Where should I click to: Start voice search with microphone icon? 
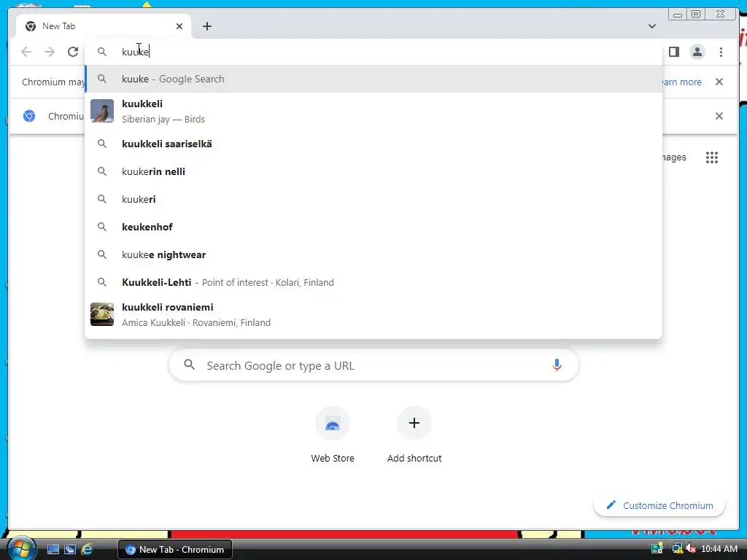tap(557, 365)
